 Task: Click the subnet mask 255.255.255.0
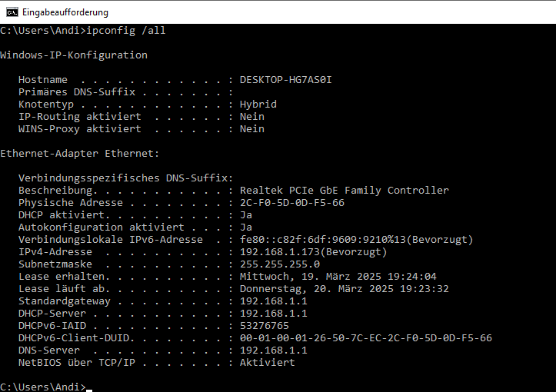(x=280, y=264)
